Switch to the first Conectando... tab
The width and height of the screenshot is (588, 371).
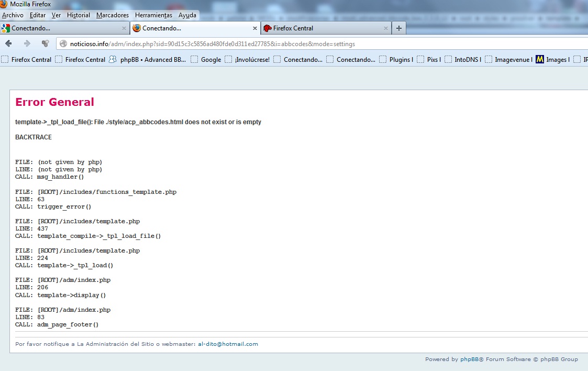(64, 28)
